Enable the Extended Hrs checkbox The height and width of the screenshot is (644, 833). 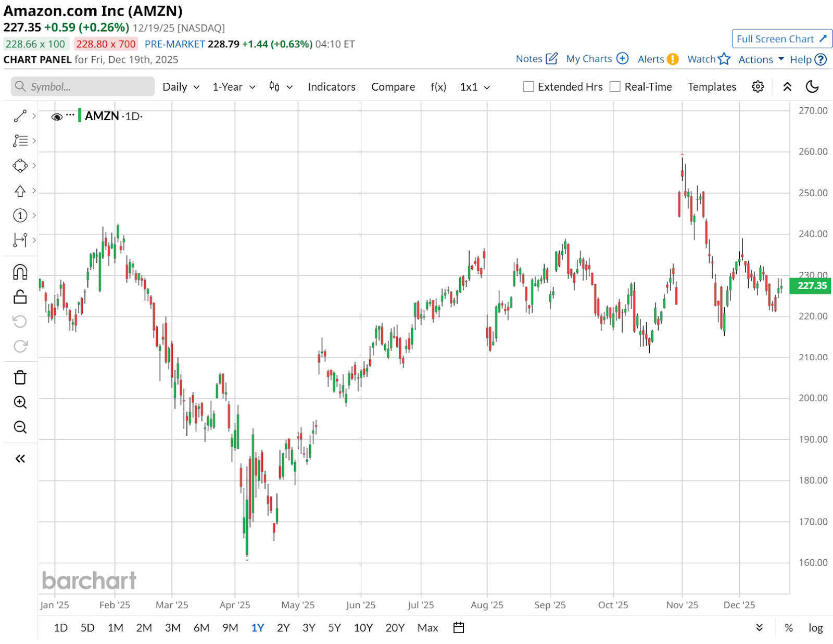528,86
